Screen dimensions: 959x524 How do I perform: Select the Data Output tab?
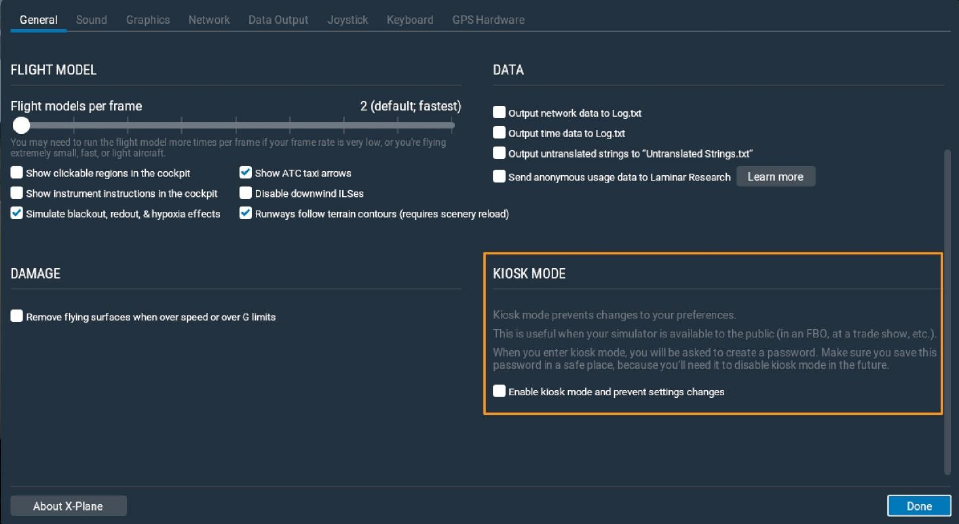coord(278,20)
